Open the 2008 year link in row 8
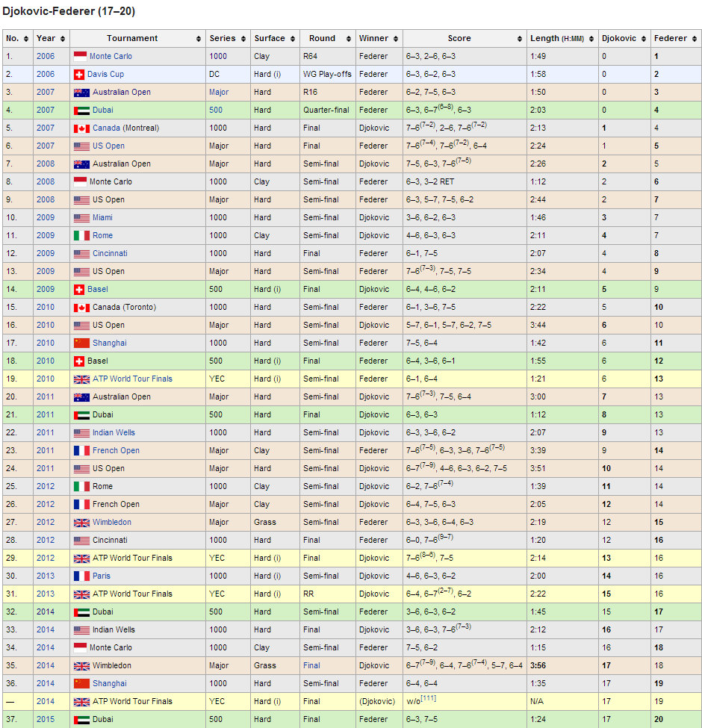The width and height of the screenshot is (702, 728). 46,182
